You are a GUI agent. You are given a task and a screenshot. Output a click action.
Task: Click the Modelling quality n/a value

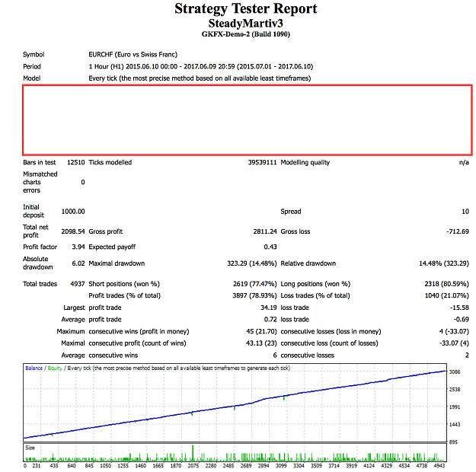coord(464,162)
